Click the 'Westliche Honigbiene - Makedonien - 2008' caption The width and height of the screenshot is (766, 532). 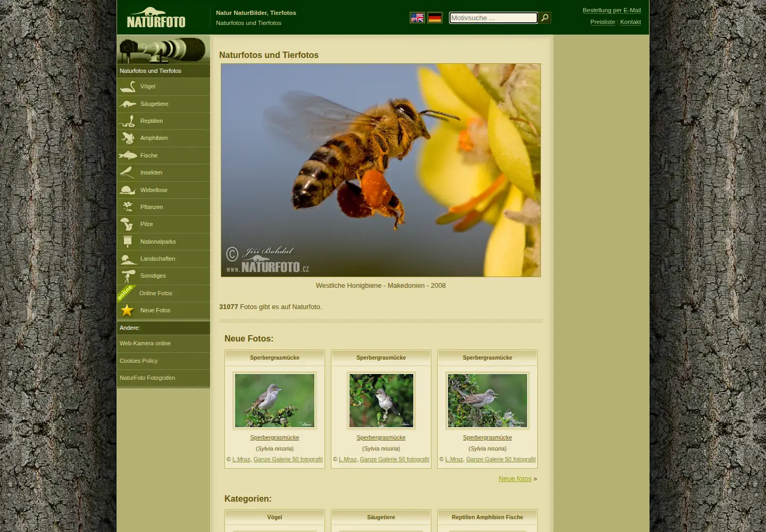[x=381, y=286]
